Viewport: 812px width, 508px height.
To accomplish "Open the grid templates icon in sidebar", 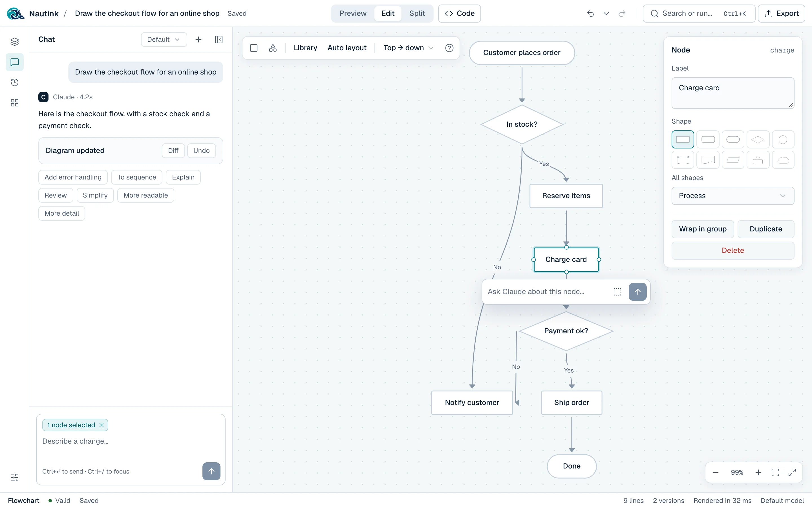I will [14, 103].
